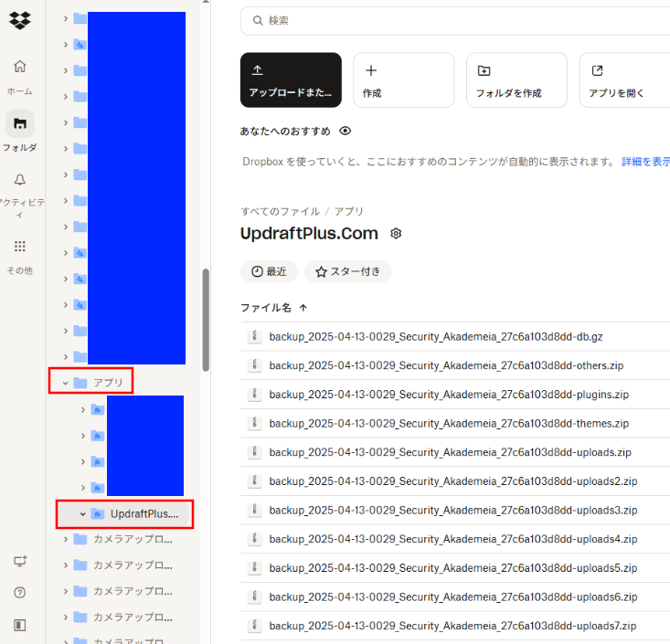Click archive icon of -themes.zip file
Viewport: 670px width, 644px height.
click(x=255, y=423)
